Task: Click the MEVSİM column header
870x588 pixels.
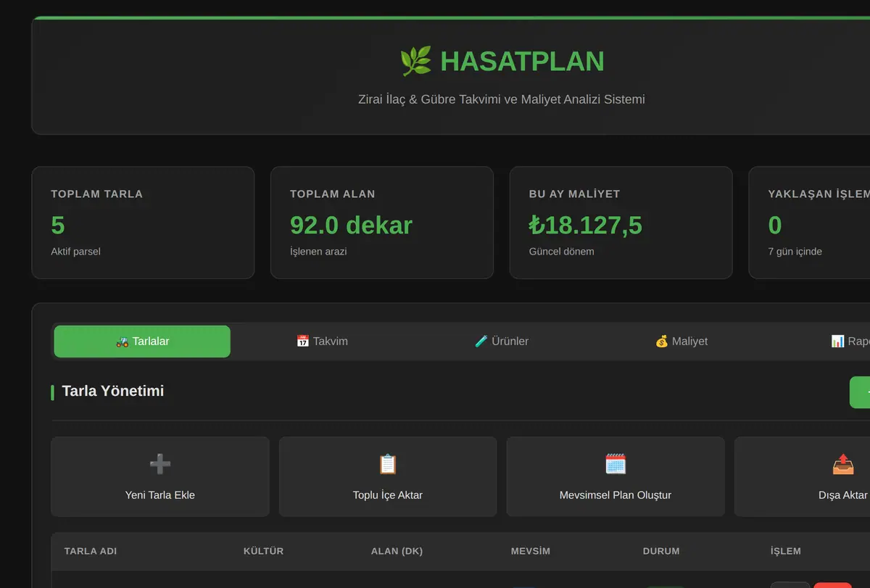Action: pyautogui.click(x=531, y=551)
